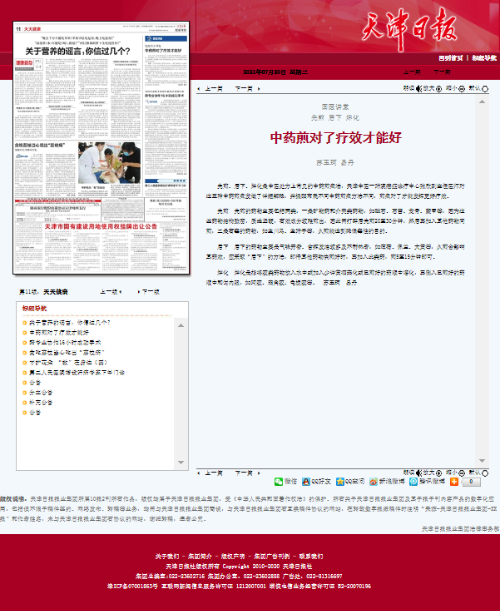Click the QQ好友 penguin share icon

coord(306,482)
